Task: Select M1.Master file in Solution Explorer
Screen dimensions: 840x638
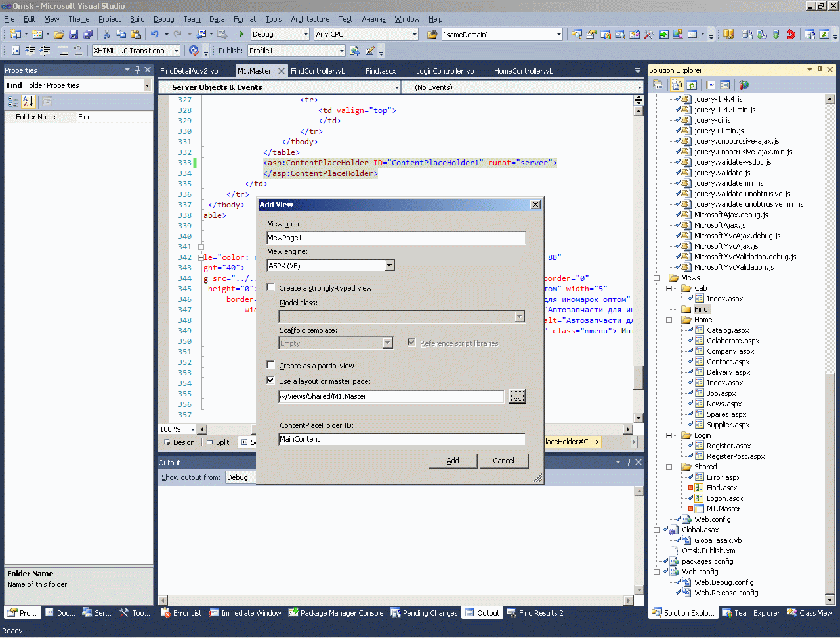Action: point(723,509)
